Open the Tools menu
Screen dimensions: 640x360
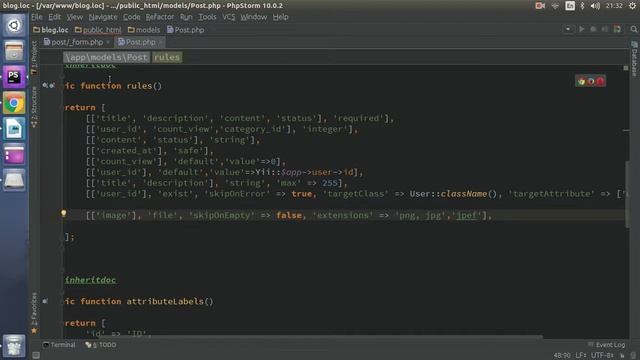207,17
